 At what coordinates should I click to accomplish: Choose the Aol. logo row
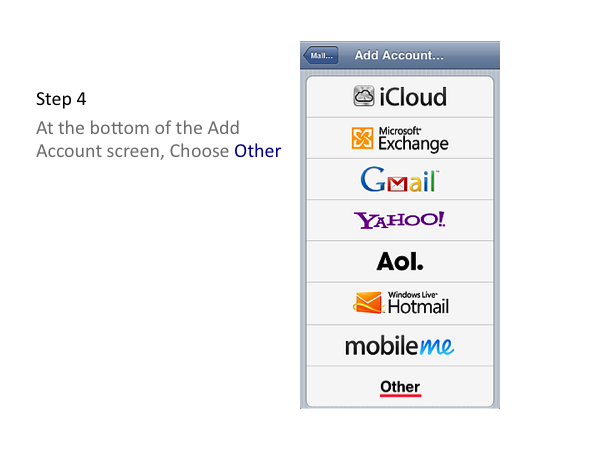point(400,262)
